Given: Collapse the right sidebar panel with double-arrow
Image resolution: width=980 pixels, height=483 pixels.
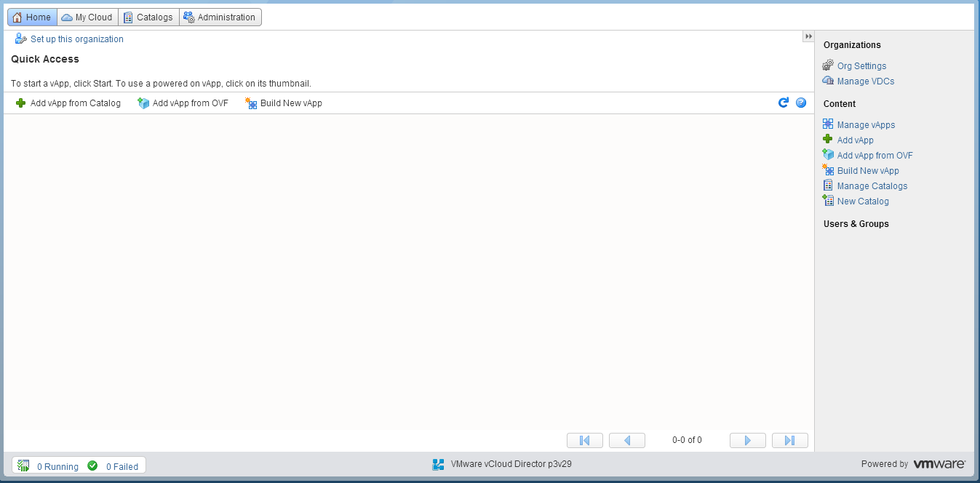Looking at the screenshot, I should pos(808,36).
